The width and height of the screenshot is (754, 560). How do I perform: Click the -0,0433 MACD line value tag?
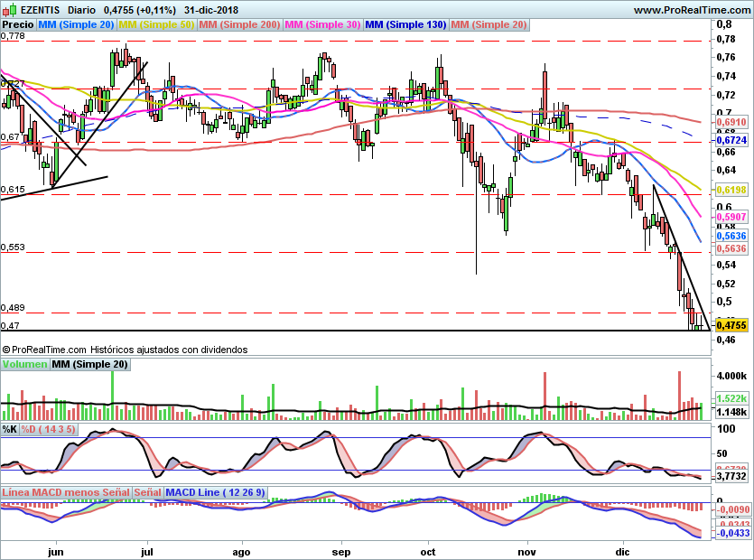pyautogui.click(x=733, y=533)
